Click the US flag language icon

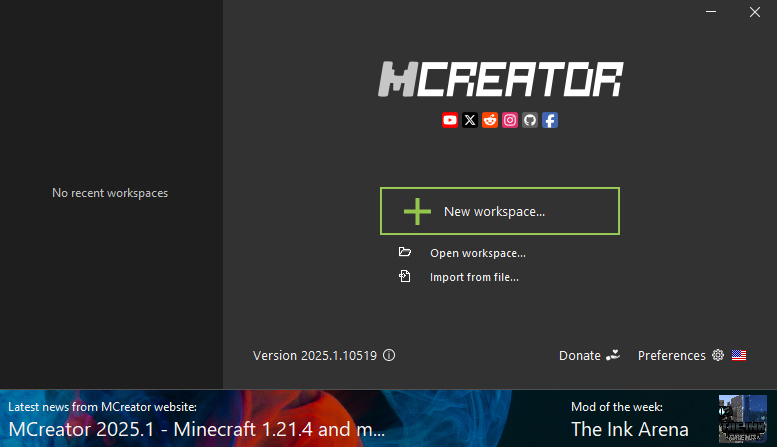739,355
